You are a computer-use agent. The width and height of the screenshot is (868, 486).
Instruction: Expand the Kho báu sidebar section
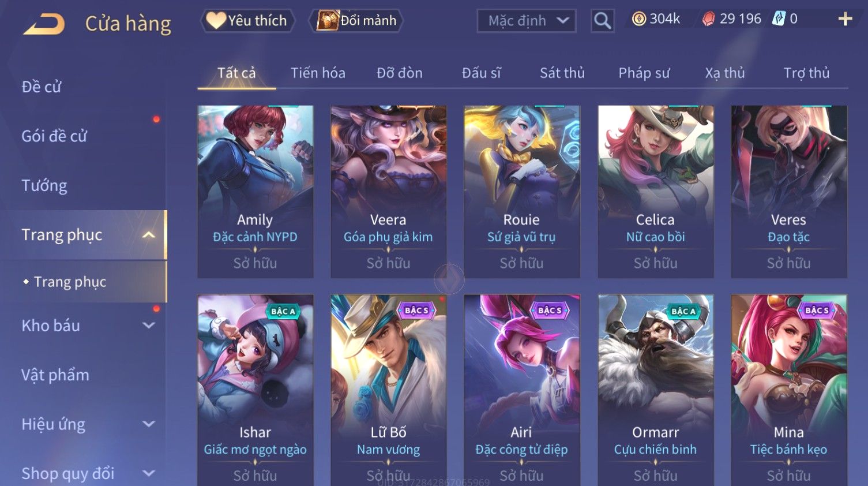148,326
